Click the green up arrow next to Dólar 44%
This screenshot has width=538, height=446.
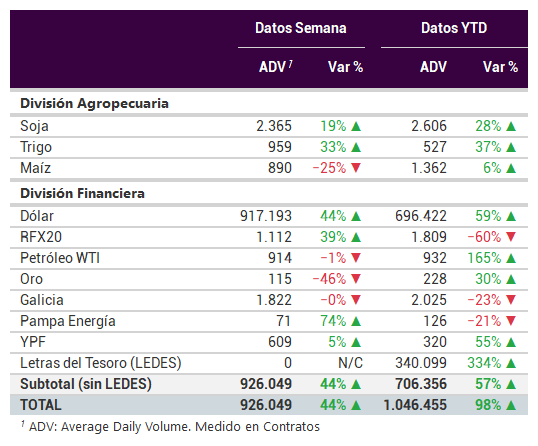(x=356, y=216)
